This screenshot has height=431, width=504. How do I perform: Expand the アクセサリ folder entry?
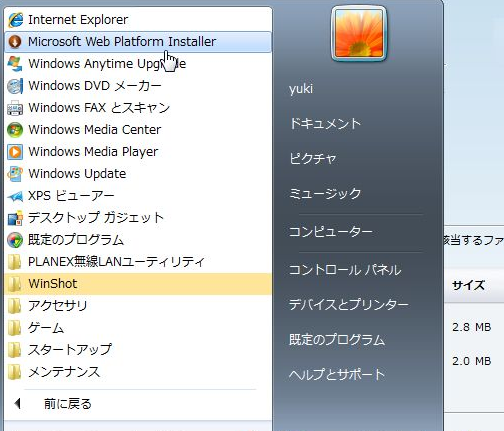138,306
